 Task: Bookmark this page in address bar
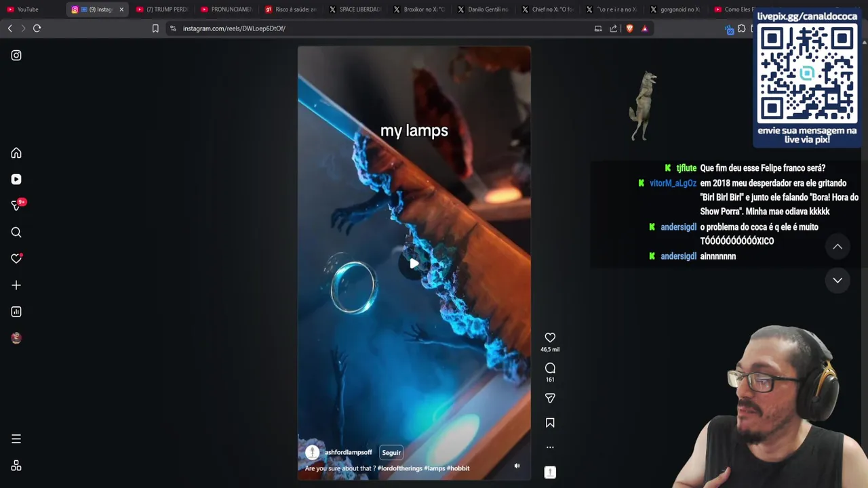[x=155, y=28]
